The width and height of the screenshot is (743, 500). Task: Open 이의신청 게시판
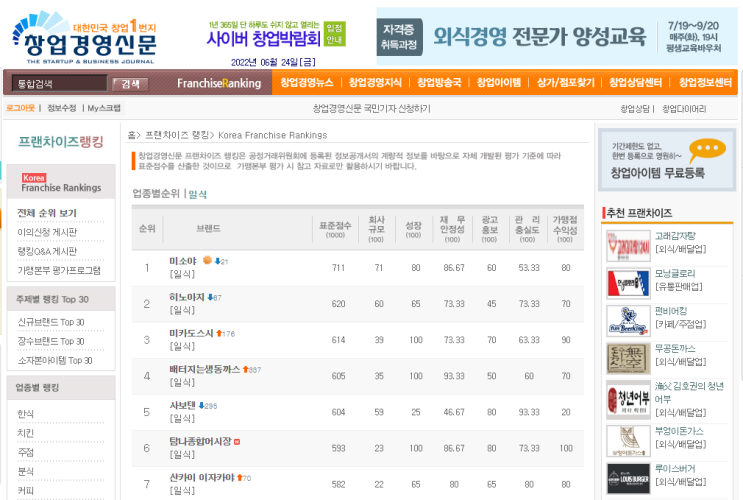click(47, 232)
